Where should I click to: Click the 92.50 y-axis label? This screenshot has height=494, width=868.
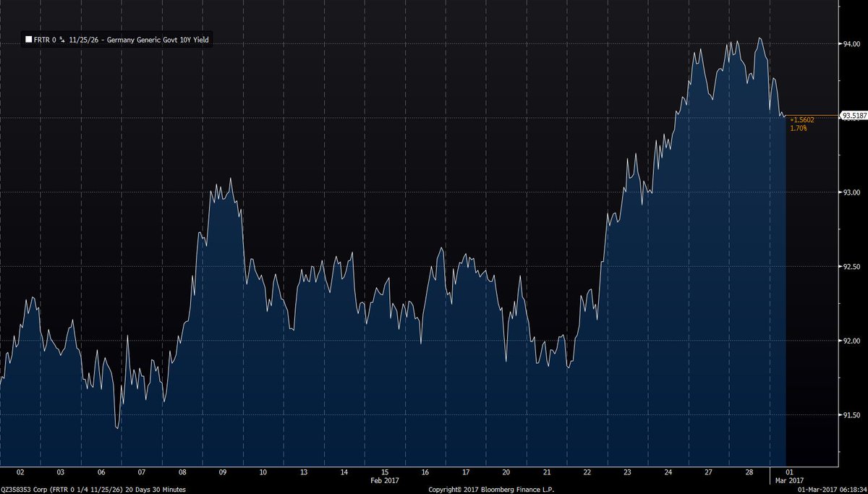coord(850,267)
